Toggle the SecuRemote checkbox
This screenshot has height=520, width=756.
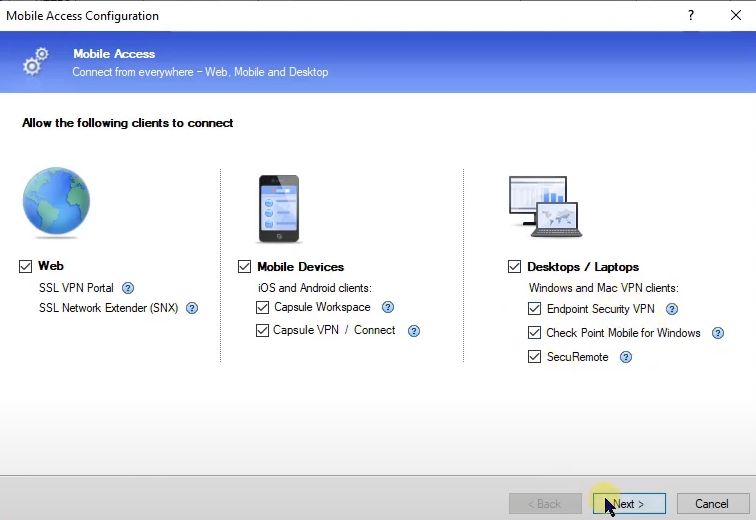534,357
